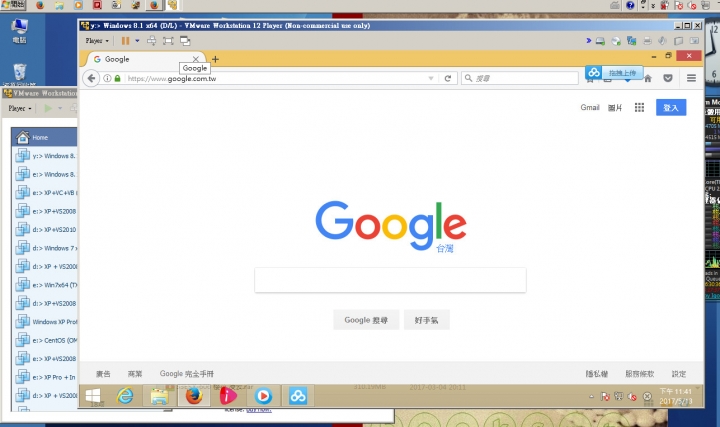Click the Google Search button
The height and width of the screenshot is (427, 720).
366,320
